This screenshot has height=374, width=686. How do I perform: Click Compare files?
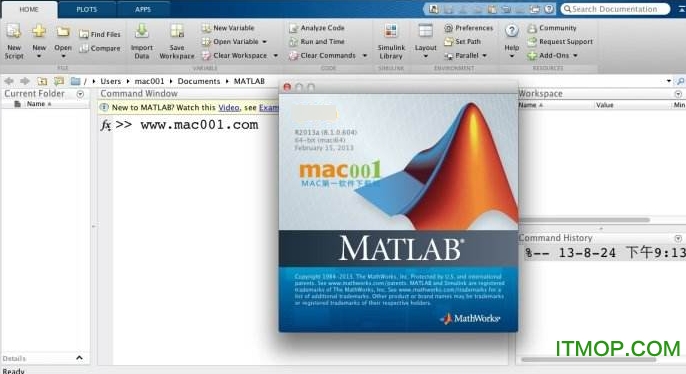pos(100,48)
